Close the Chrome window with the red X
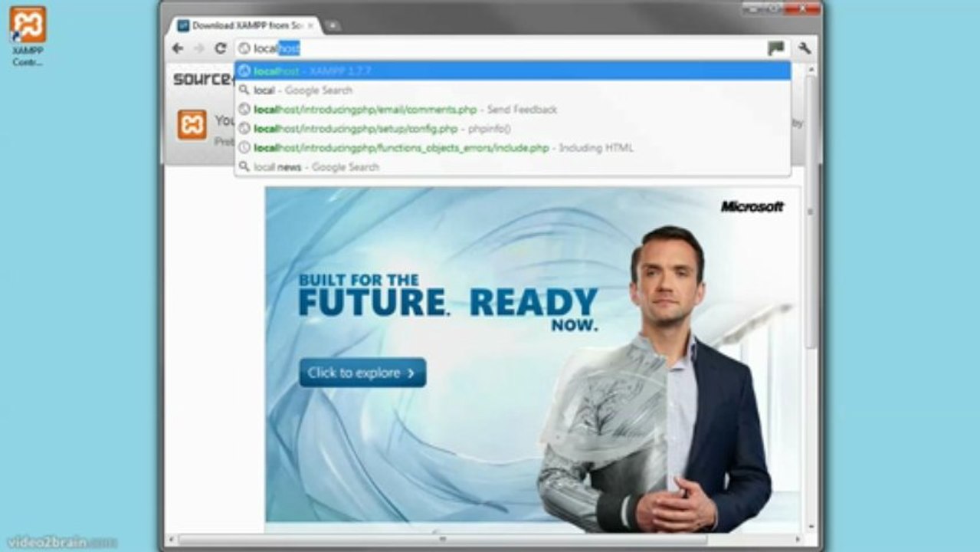The width and height of the screenshot is (980, 552). point(804,8)
